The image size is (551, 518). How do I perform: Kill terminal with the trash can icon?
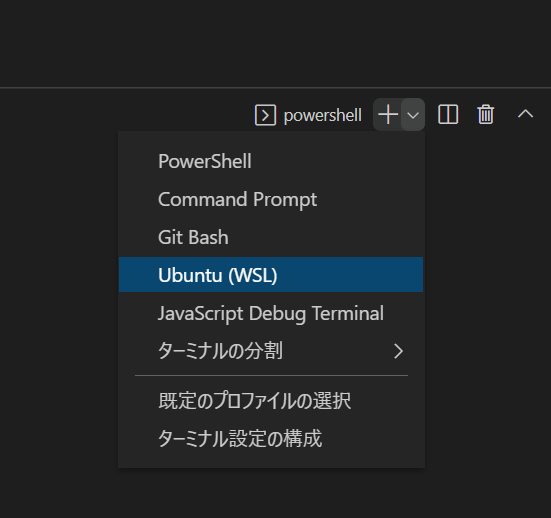(486, 115)
